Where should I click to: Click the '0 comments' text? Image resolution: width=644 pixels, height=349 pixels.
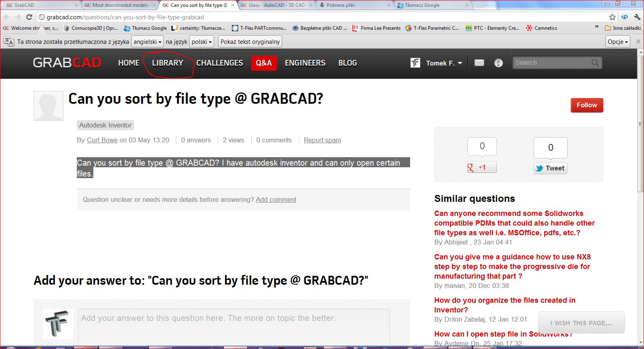click(274, 140)
